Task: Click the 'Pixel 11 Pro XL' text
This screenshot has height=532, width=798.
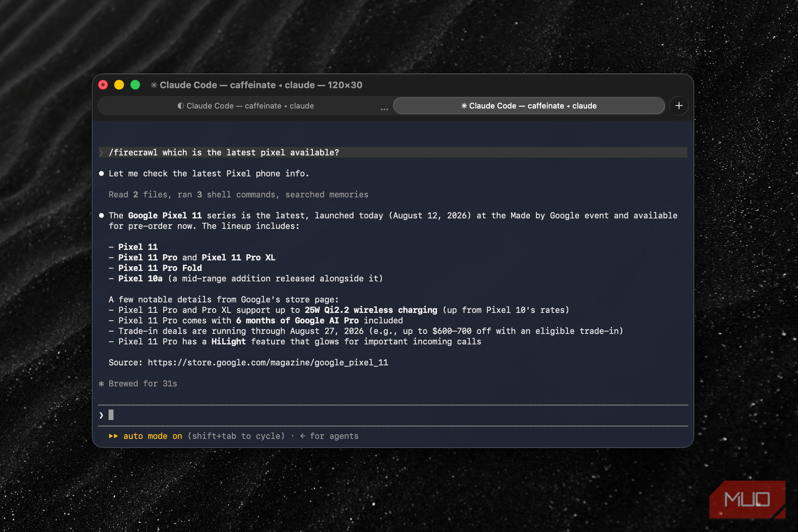Action: 238,258
